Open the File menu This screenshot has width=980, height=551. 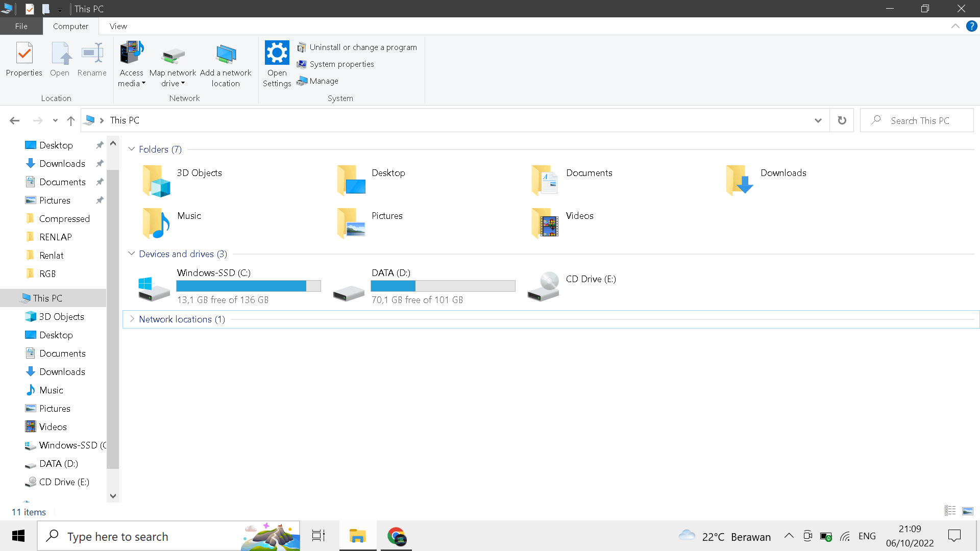click(x=21, y=26)
